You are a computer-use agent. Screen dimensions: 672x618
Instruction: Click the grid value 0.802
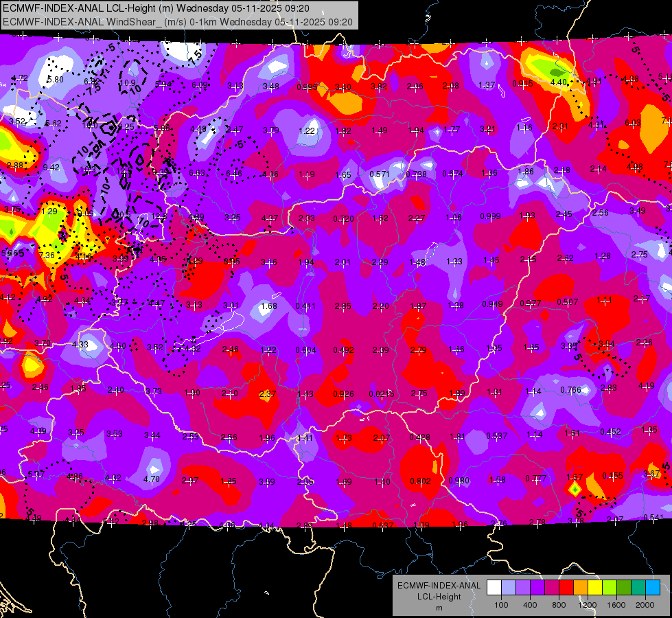[420, 481]
